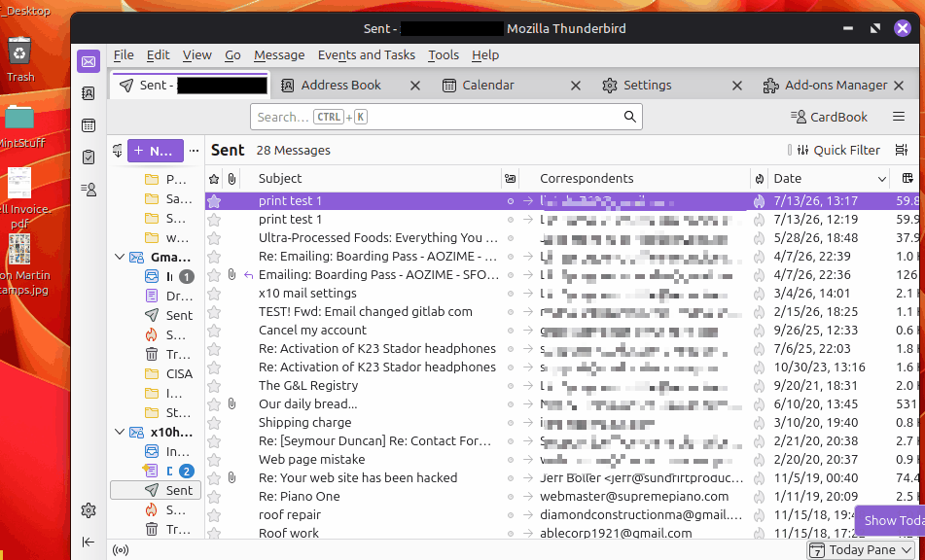Image resolution: width=925 pixels, height=560 pixels.
Task: Star the 'x10 mail settings' message
Action: click(214, 293)
